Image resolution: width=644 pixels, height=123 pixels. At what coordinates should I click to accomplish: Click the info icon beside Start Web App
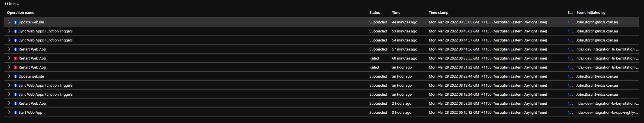point(16,113)
